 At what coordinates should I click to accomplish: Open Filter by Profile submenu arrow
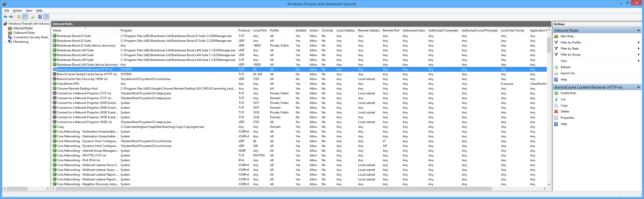click(639, 43)
